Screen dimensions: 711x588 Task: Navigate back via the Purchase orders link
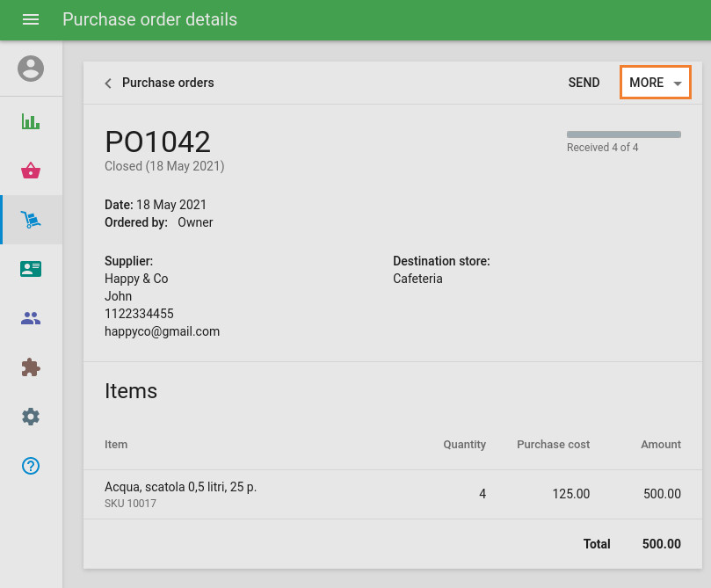coord(167,83)
